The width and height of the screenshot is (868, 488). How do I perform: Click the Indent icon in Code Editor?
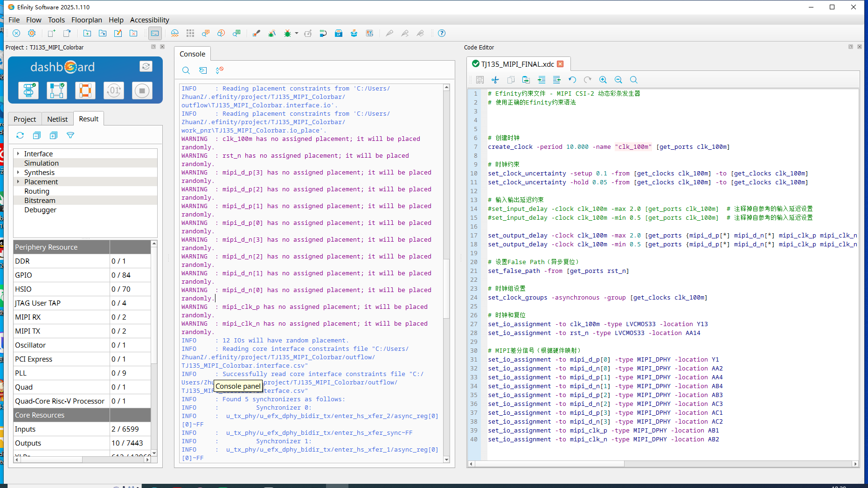[x=542, y=80]
